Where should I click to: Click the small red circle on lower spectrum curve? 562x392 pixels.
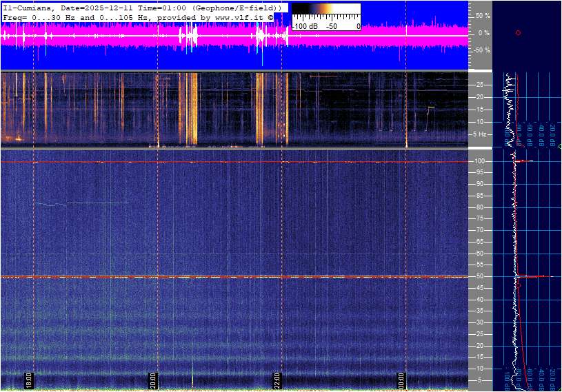pyautogui.click(x=518, y=285)
